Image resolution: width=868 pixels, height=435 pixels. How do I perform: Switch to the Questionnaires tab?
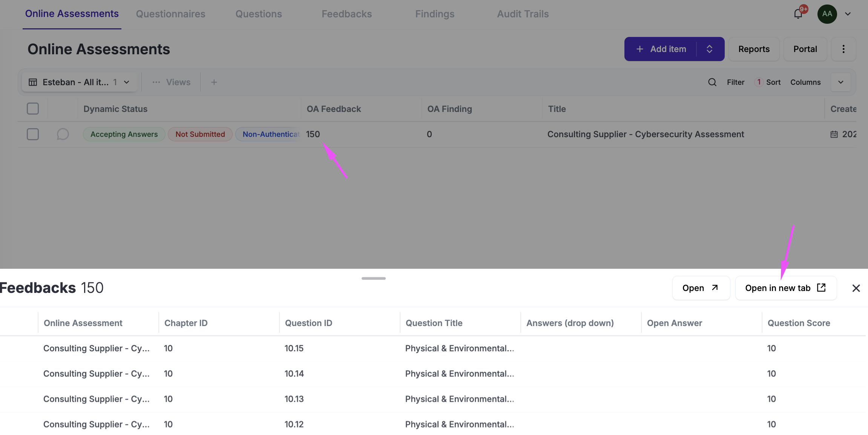(x=170, y=14)
